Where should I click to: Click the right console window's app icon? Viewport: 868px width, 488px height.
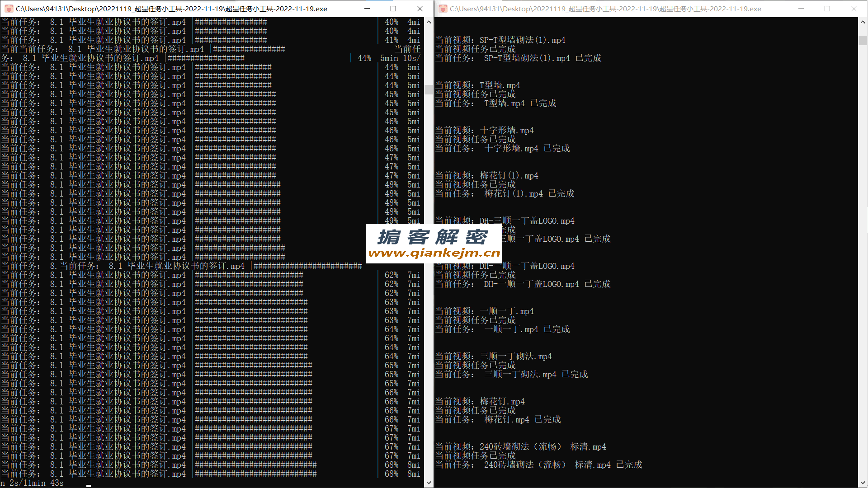coord(443,9)
